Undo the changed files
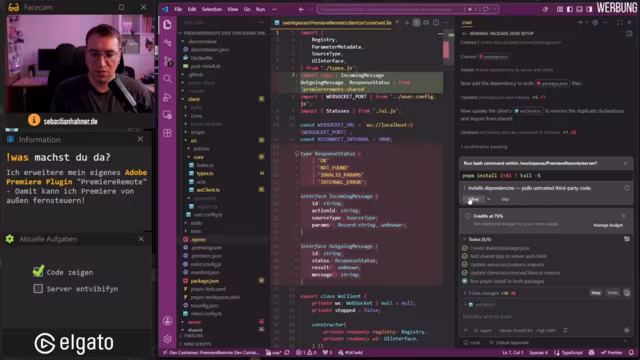640x360 pixels. click(612, 293)
